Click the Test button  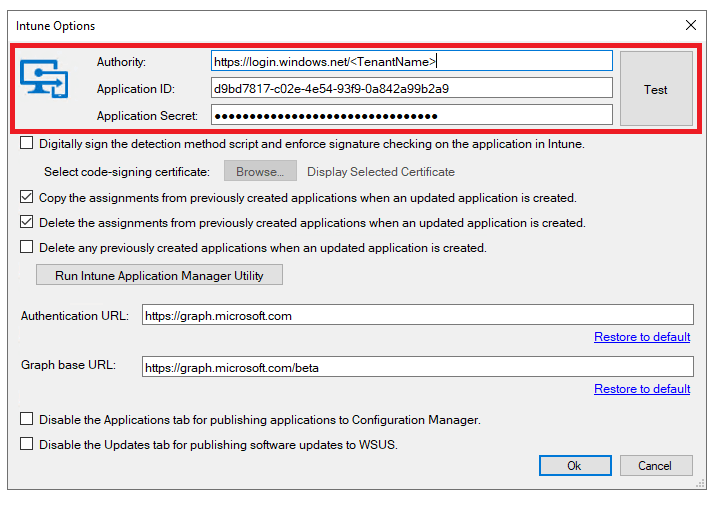656,88
